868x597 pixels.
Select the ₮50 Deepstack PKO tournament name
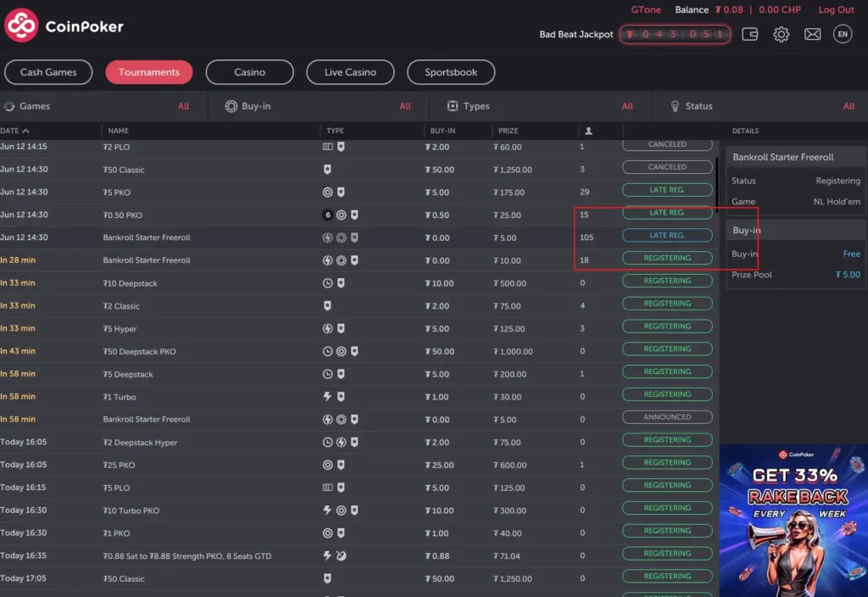[x=140, y=351]
